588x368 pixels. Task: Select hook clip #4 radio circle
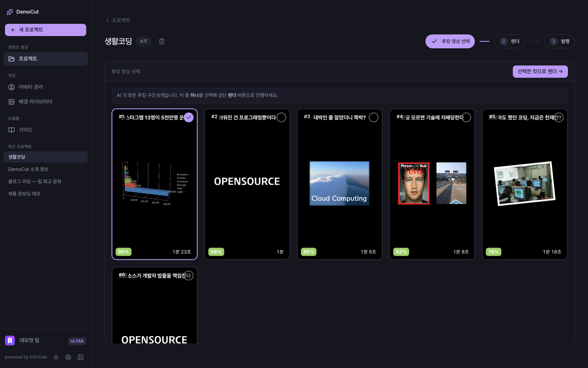tap(466, 117)
